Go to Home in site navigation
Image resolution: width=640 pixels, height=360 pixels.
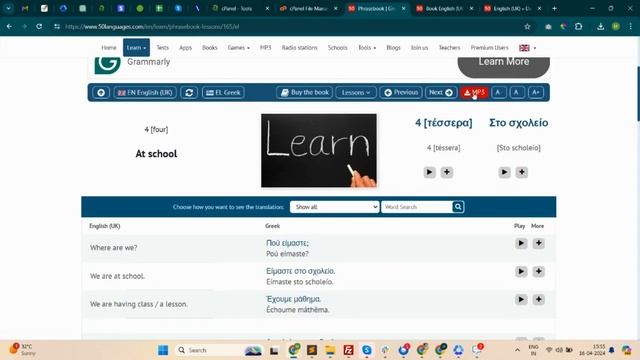click(109, 48)
